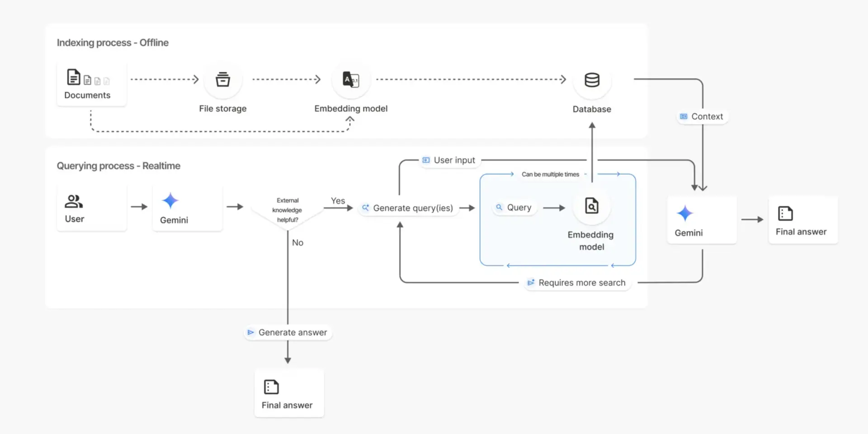This screenshot has width=868, height=434.
Task: Select the Querying process - Realtime section header
Action: tap(118, 166)
